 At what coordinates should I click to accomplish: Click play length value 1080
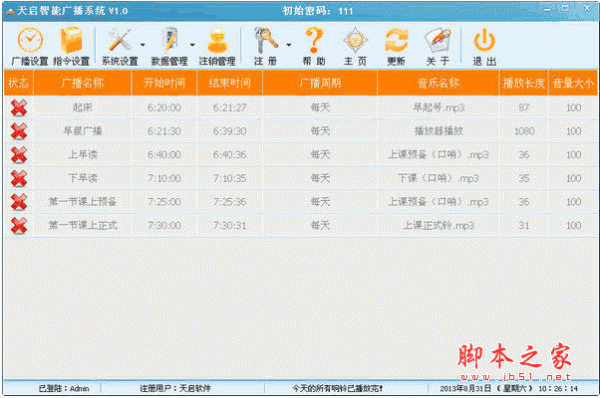click(x=524, y=131)
